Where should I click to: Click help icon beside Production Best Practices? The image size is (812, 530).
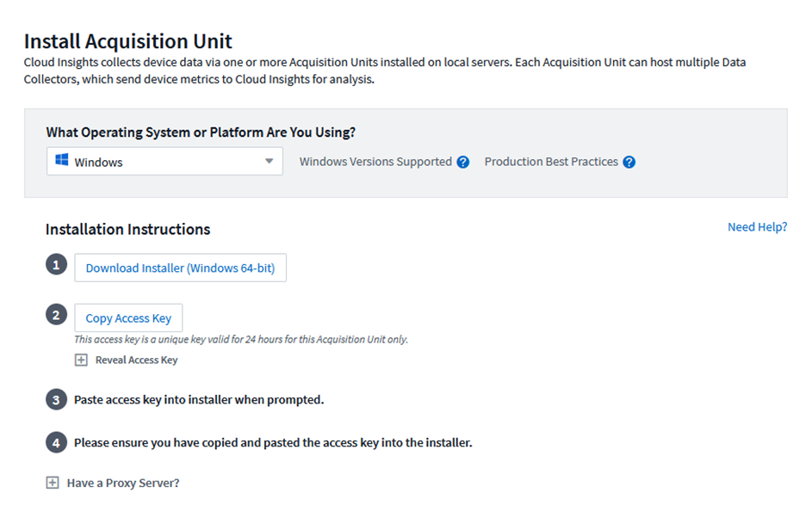click(629, 162)
